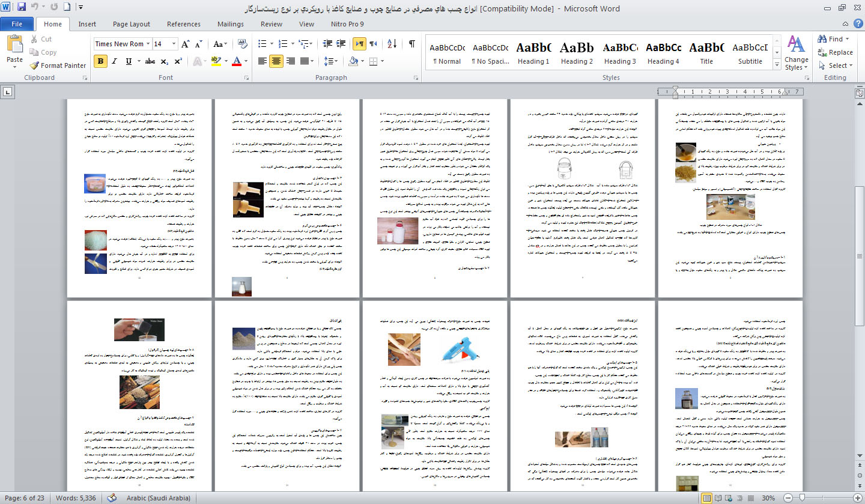Toggle show/hide paragraph marks
The width and height of the screenshot is (865, 504).
click(412, 44)
